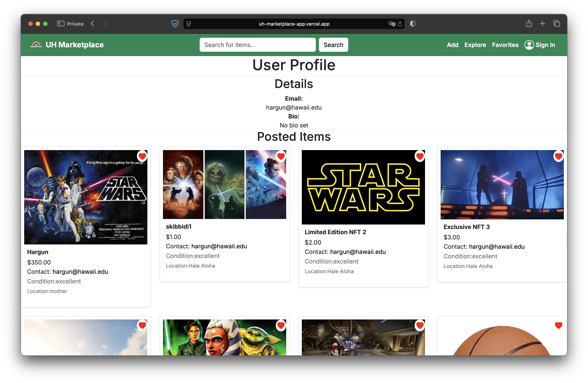Open the Star Wars poster image for Hargun

[x=85, y=197]
